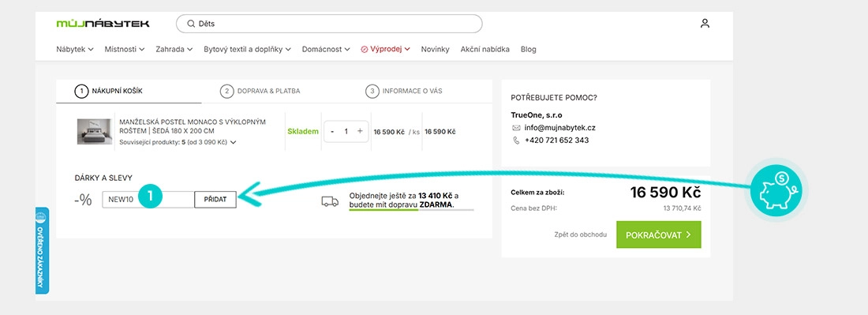The width and height of the screenshot is (868, 315).
Task: Click the percent discount icon
Action: (83, 200)
